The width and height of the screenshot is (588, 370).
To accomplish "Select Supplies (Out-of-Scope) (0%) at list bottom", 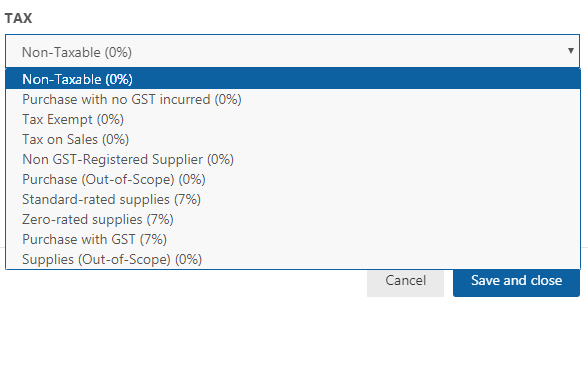I will click(293, 259).
